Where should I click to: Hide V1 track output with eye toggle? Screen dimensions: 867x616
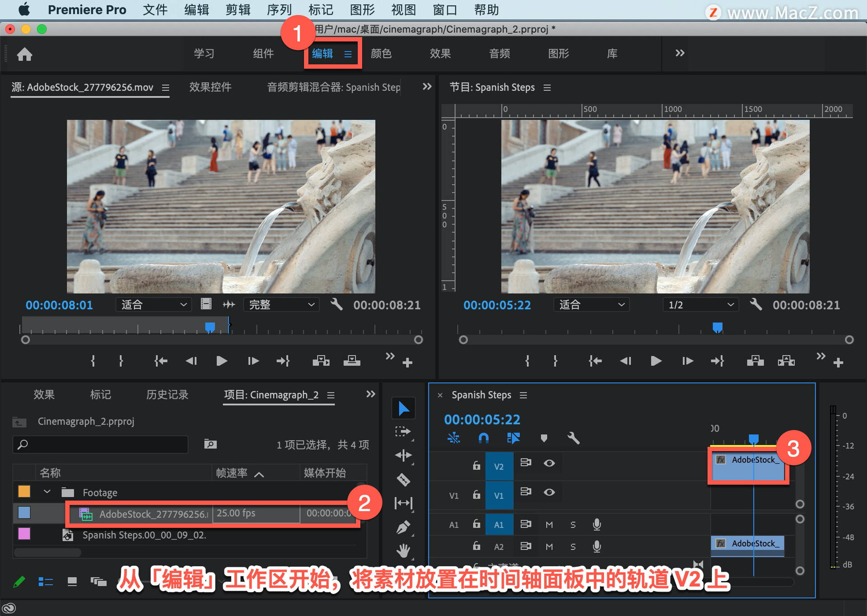tap(549, 492)
